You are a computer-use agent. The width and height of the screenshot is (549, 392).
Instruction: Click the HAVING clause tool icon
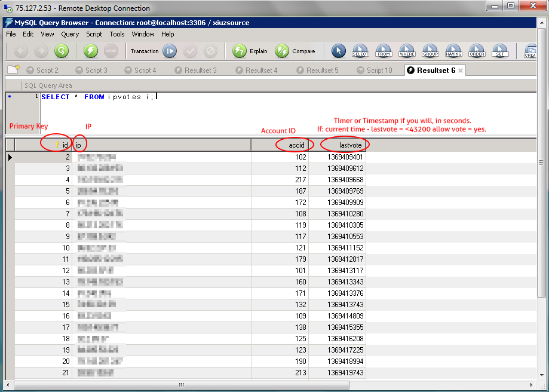(x=453, y=51)
